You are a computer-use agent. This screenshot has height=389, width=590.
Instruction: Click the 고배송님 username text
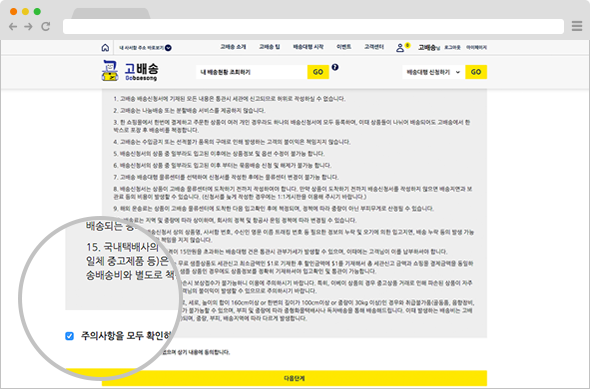429,47
